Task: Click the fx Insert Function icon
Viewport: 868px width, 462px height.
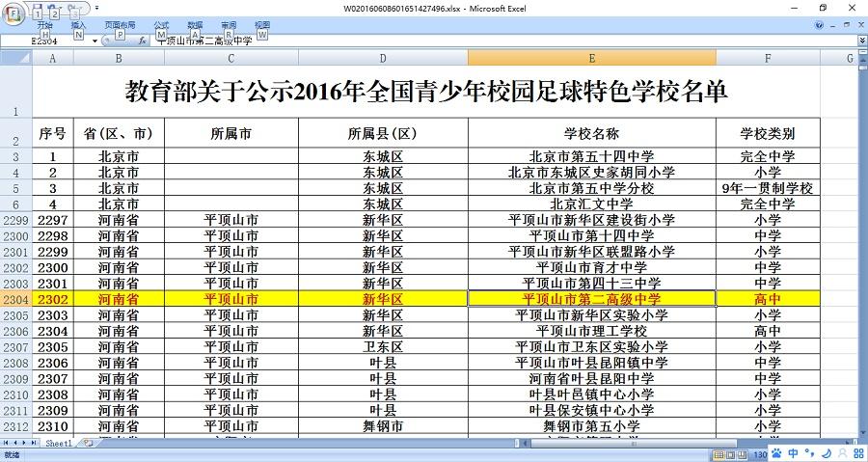Action: (x=142, y=41)
